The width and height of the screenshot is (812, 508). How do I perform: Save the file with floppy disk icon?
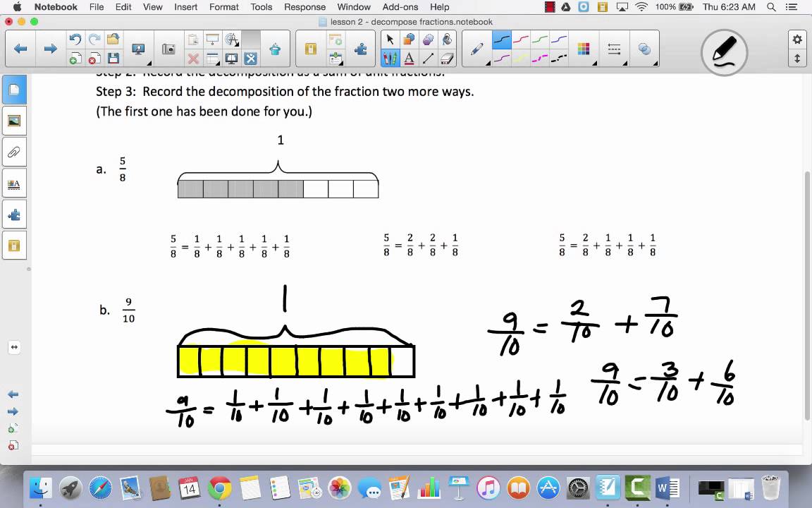point(113,58)
